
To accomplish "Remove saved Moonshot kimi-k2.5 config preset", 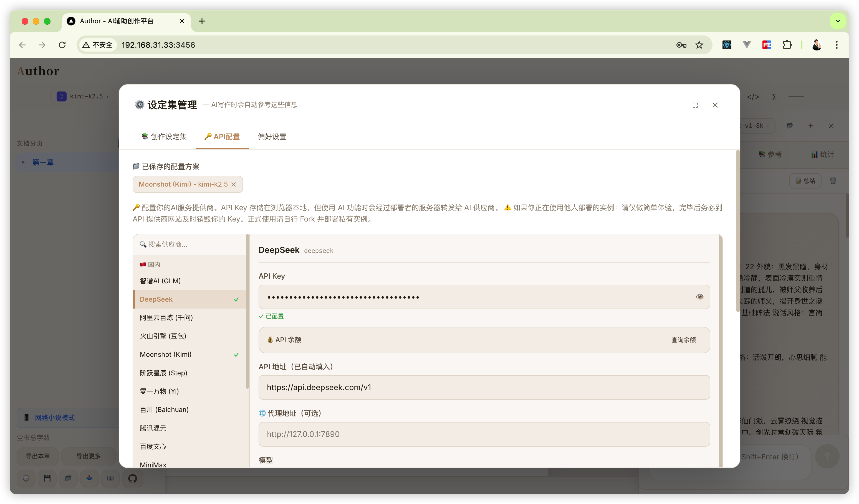I will [234, 185].
